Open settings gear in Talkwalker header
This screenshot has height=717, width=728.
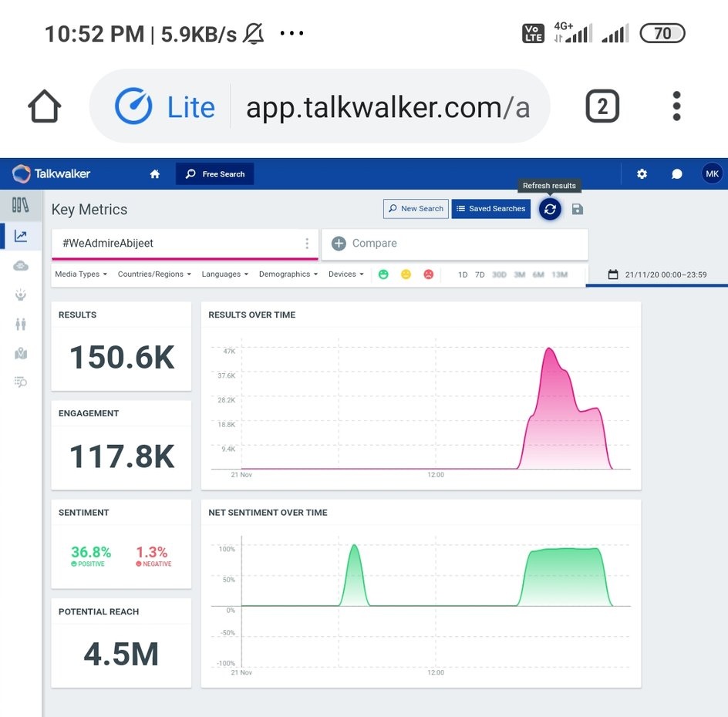point(642,174)
